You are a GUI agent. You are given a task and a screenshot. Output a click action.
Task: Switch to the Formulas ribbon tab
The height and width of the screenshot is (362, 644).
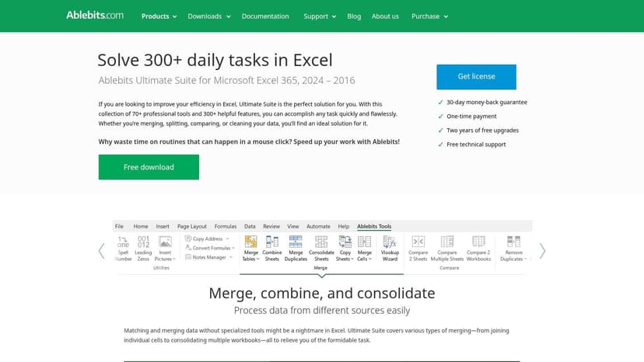click(x=226, y=226)
